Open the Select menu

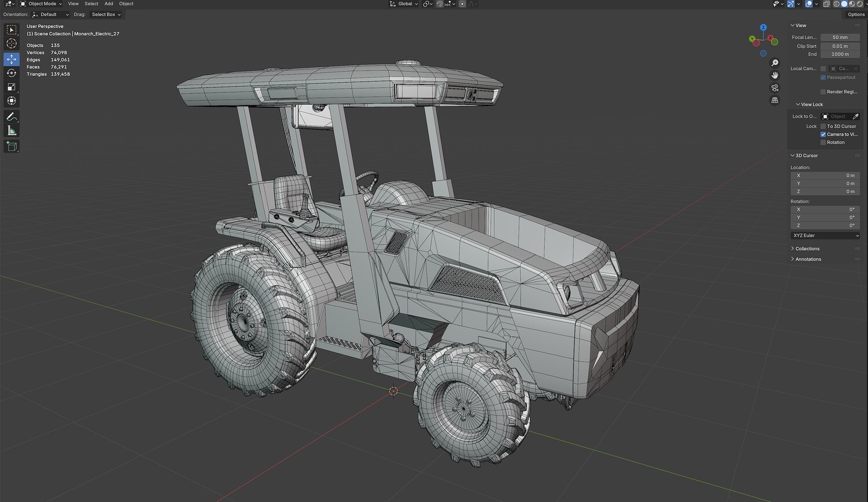pos(91,4)
